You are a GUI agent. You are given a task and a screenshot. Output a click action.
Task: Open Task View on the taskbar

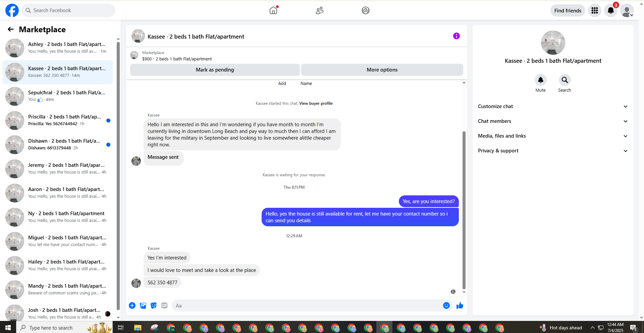(121, 328)
